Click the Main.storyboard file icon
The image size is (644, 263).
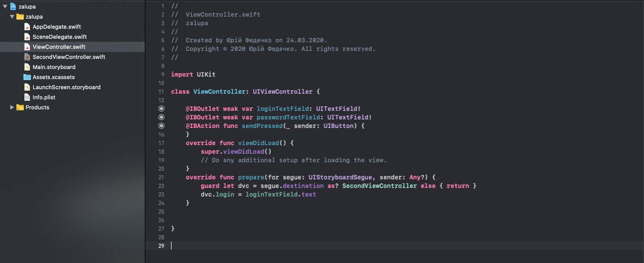click(27, 67)
